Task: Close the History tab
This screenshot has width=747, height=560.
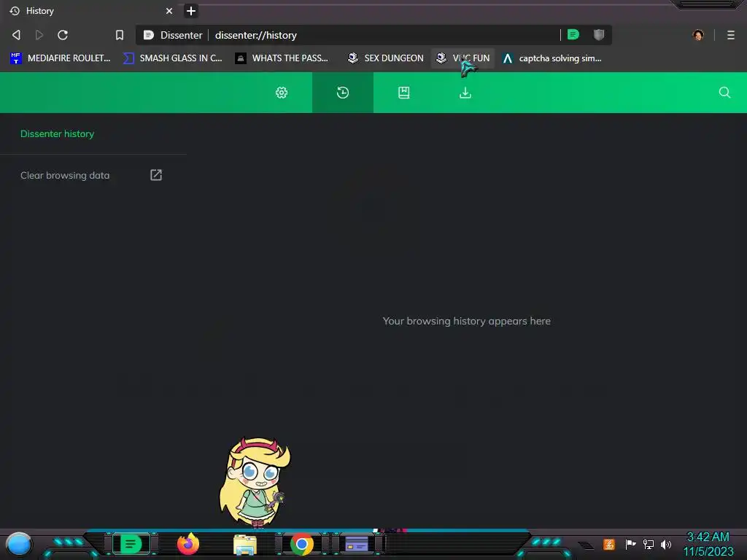Action: coord(169,11)
